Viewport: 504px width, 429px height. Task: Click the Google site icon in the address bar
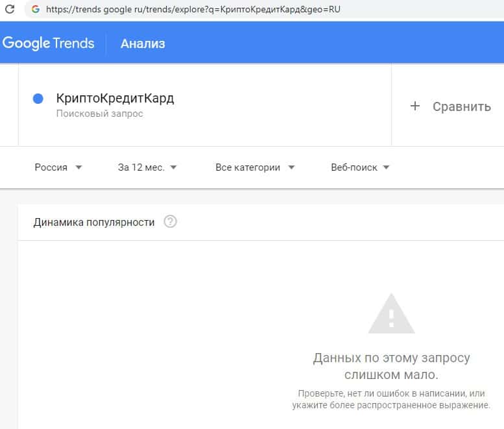pyautogui.click(x=35, y=10)
